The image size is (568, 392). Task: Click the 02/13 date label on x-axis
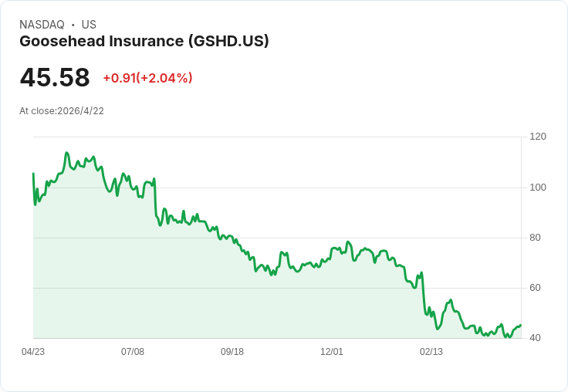tap(431, 352)
